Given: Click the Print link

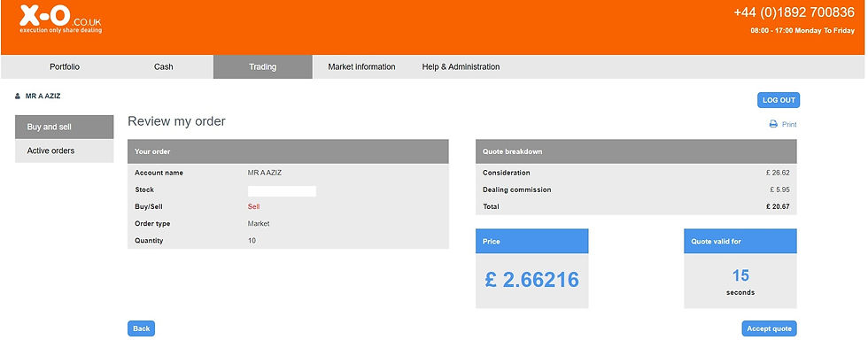Looking at the screenshot, I should (789, 125).
